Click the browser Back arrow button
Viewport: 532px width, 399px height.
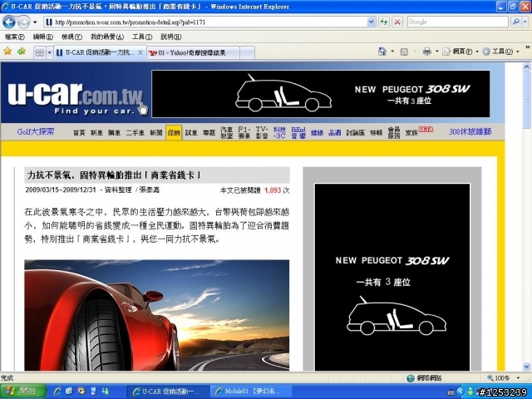pyautogui.click(x=9, y=22)
